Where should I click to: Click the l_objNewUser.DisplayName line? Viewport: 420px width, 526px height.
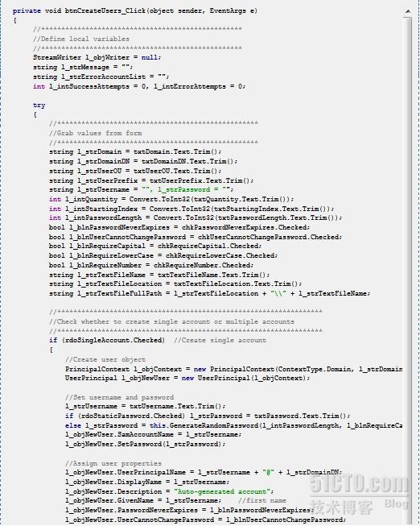tap(147, 482)
